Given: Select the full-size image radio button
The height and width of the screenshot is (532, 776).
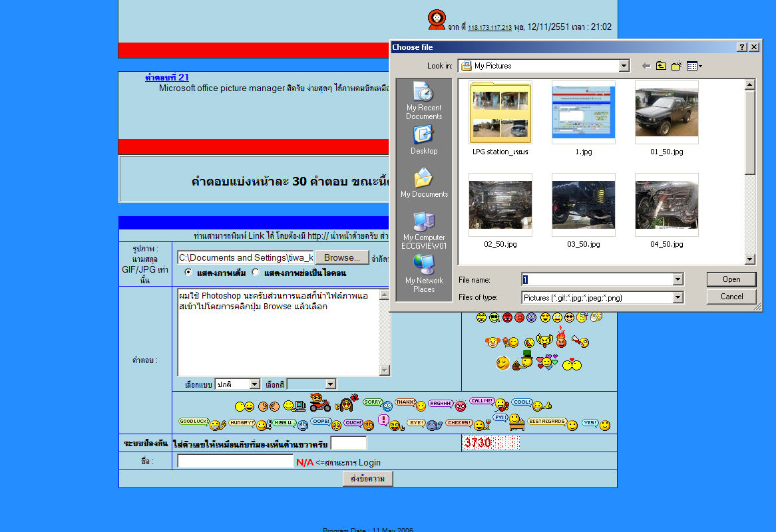Looking at the screenshot, I should [188, 273].
